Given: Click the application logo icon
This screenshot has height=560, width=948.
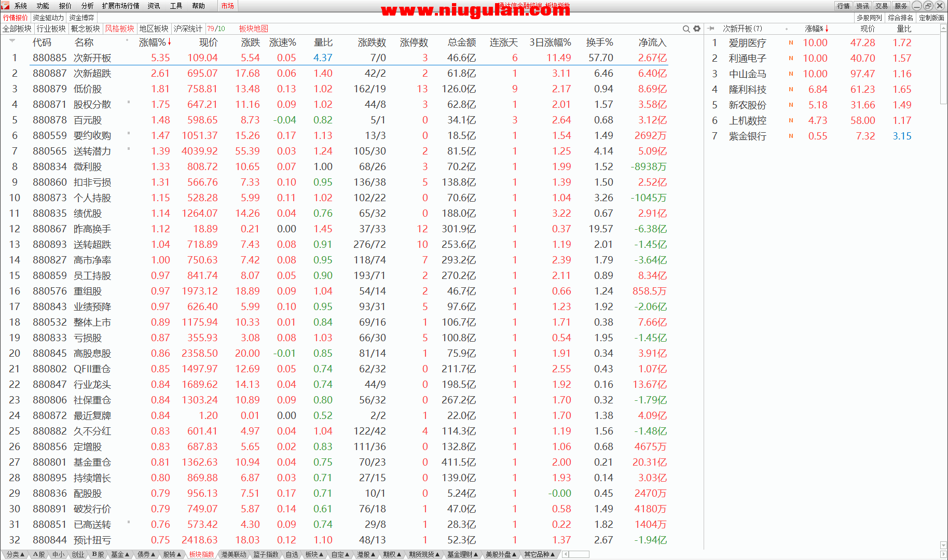Looking at the screenshot, I should (x=5, y=6).
